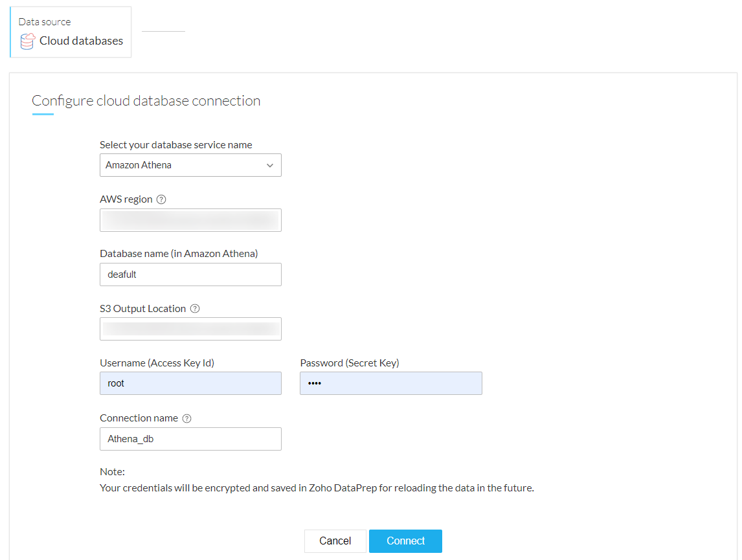Click the S3 Output Location help icon

(x=195, y=309)
